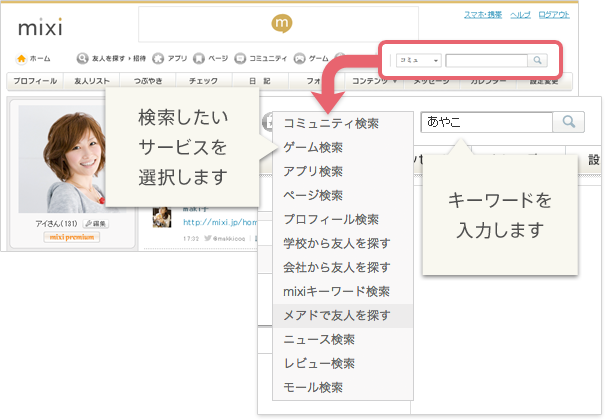
Task: Select メアドで友人を探す option
Action: (x=343, y=315)
